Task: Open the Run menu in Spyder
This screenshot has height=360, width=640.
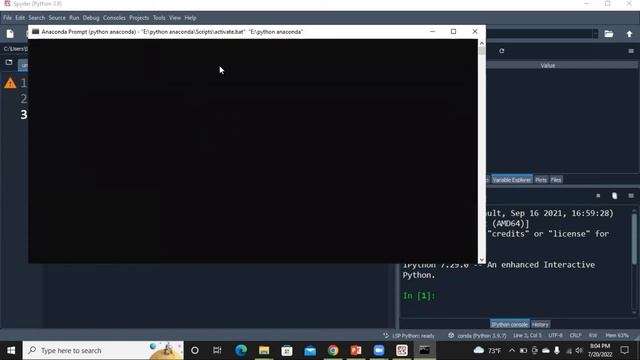Action: (74, 18)
